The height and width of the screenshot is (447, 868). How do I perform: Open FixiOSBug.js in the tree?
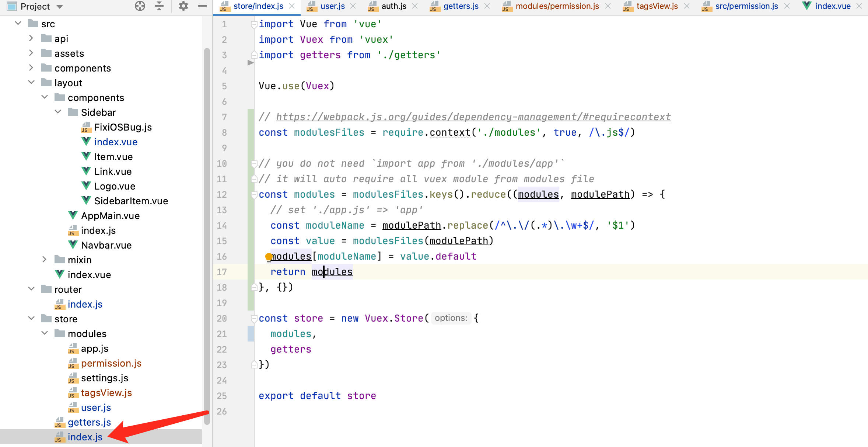click(x=123, y=127)
